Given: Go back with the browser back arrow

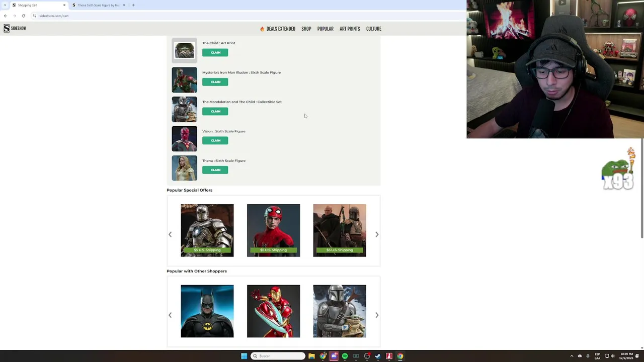Looking at the screenshot, I should [6, 16].
